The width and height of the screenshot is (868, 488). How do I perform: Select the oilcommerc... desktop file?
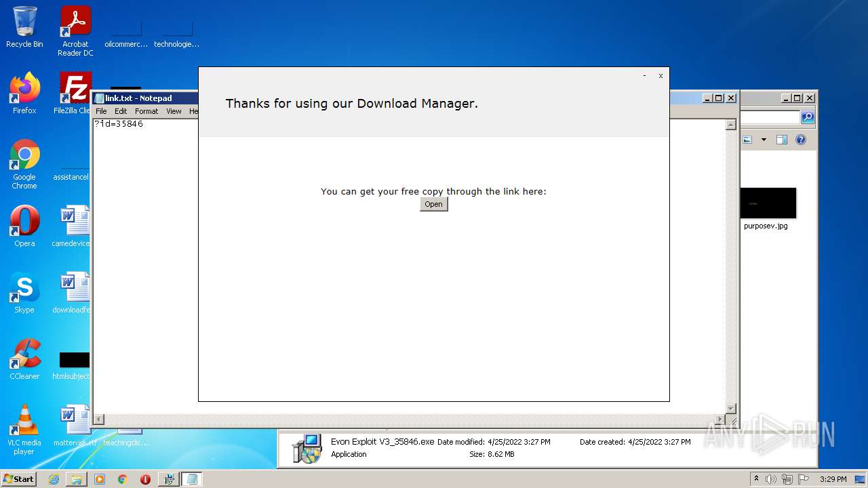tap(125, 34)
